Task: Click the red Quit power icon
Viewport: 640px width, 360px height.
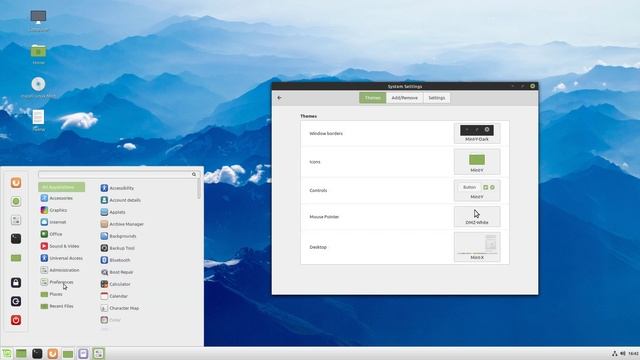Action: click(16, 320)
